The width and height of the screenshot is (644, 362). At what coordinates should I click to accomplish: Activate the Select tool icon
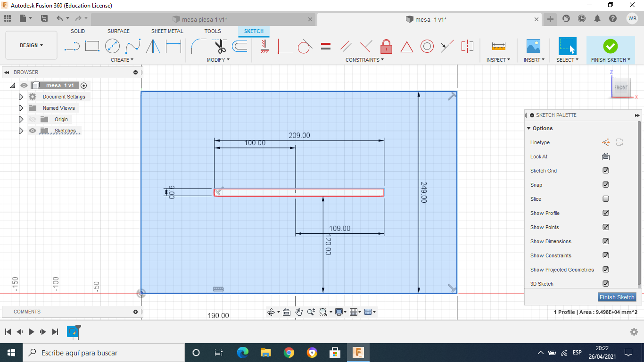point(568,47)
